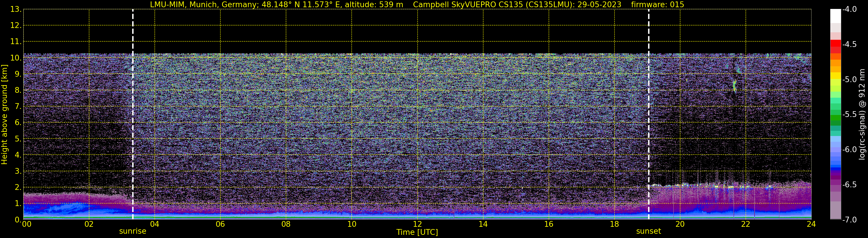Click the white dashed sunrise marker line

point(133,115)
